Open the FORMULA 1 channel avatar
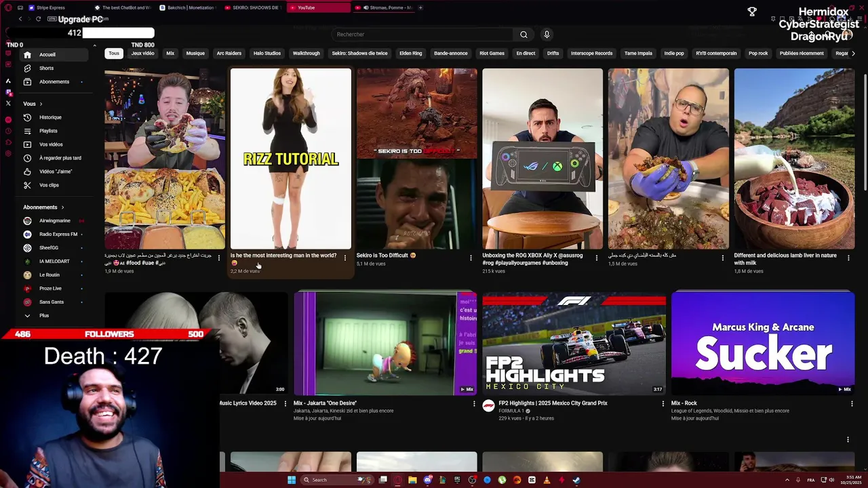 coord(488,406)
